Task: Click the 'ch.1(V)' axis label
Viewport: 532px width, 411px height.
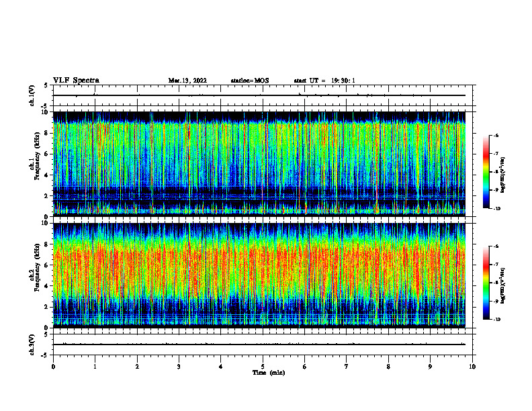Action: [x=32, y=95]
